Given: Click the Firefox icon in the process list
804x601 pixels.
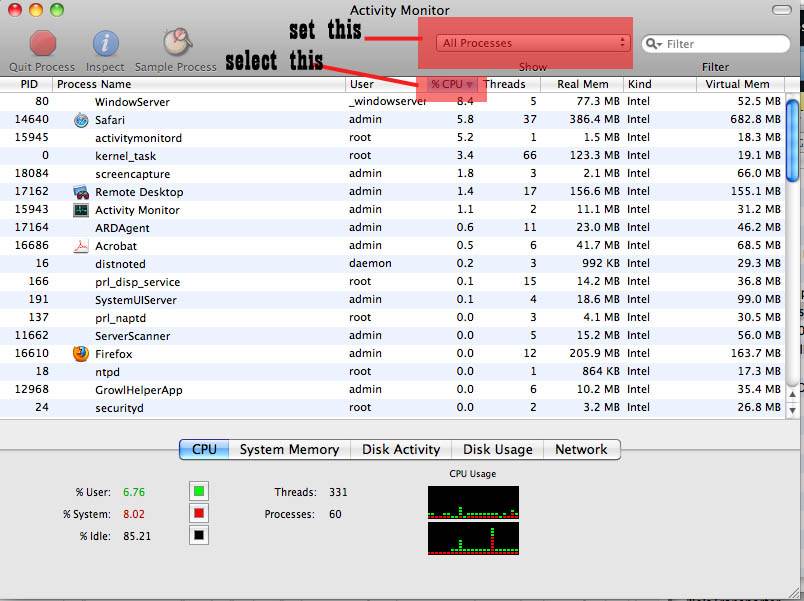Looking at the screenshot, I should (x=81, y=353).
